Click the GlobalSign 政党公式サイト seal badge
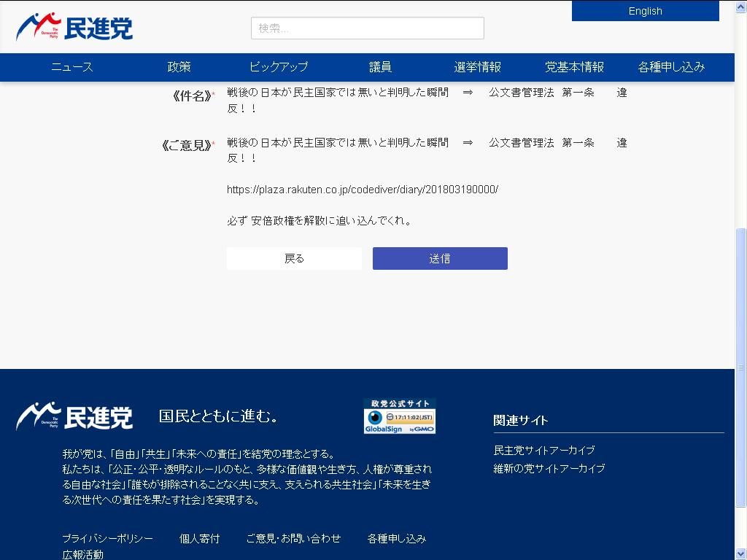The image size is (747, 560). pos(399,416)
